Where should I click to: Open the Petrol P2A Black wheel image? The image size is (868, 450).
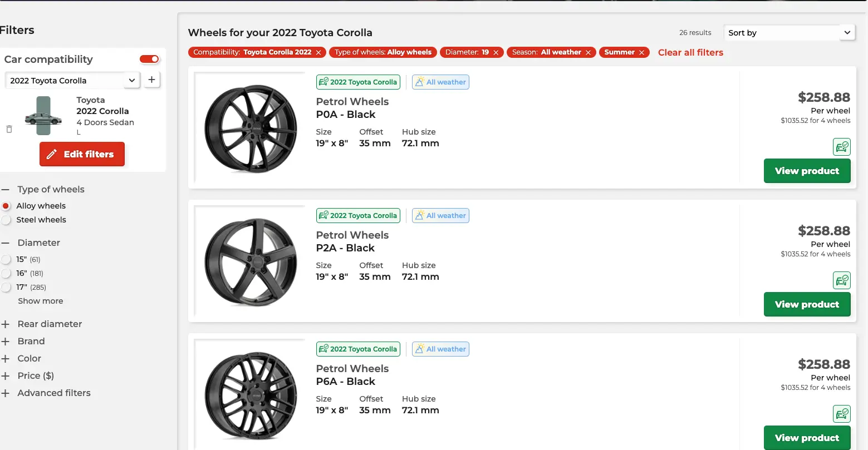tap(251, 263)
